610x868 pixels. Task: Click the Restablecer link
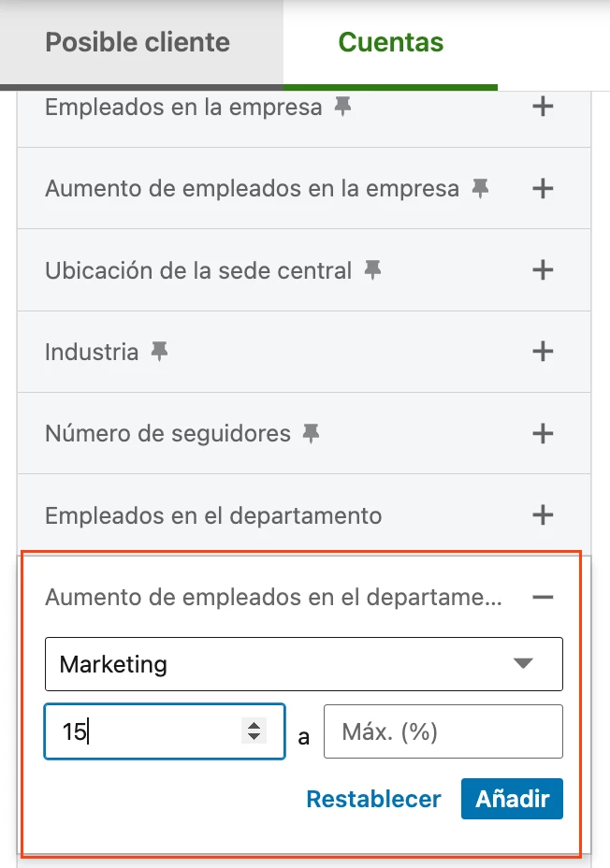point(373,800)
